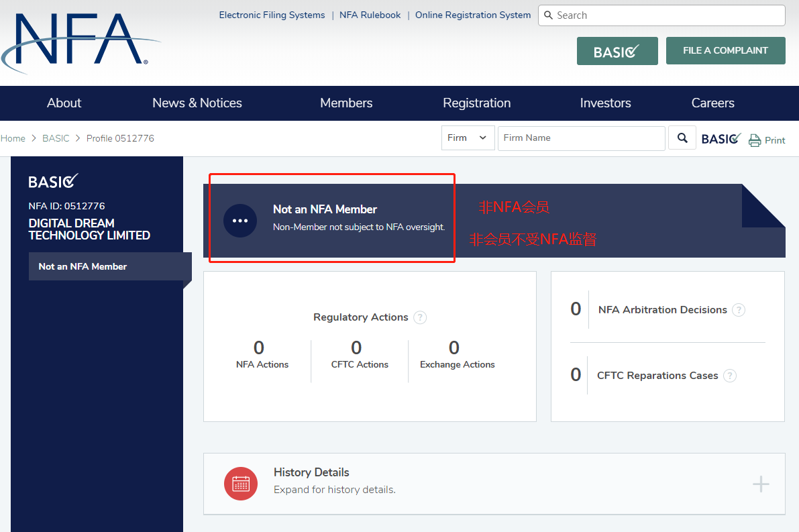Click the CFTC Actions count
The image size is (799, 532).
[x=356, y=348]
